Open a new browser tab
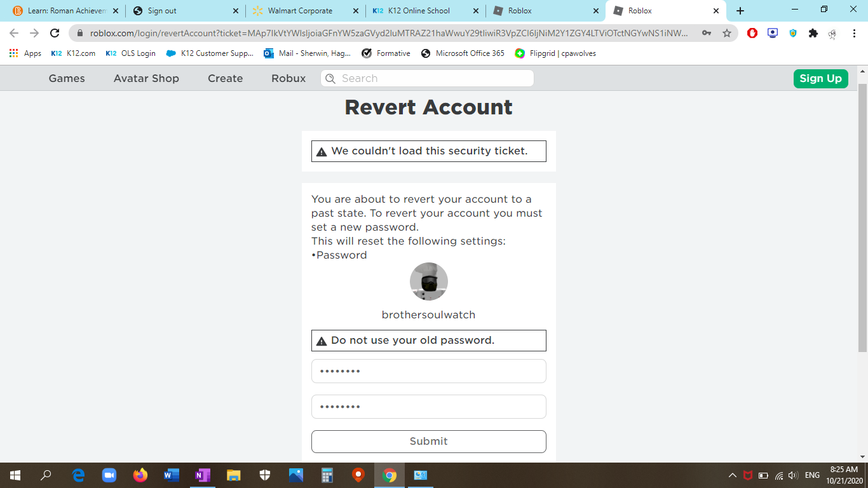 click(740, 11)
